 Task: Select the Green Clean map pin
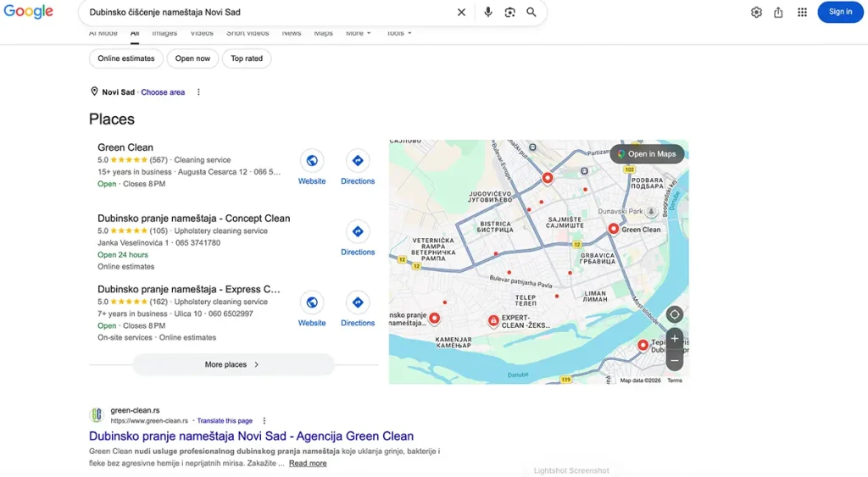(614, 229)
